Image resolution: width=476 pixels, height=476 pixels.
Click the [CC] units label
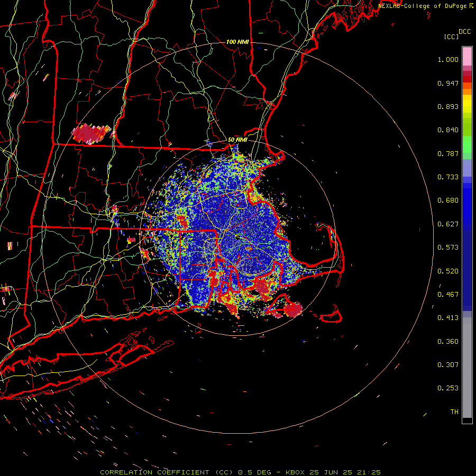(451, 36)
